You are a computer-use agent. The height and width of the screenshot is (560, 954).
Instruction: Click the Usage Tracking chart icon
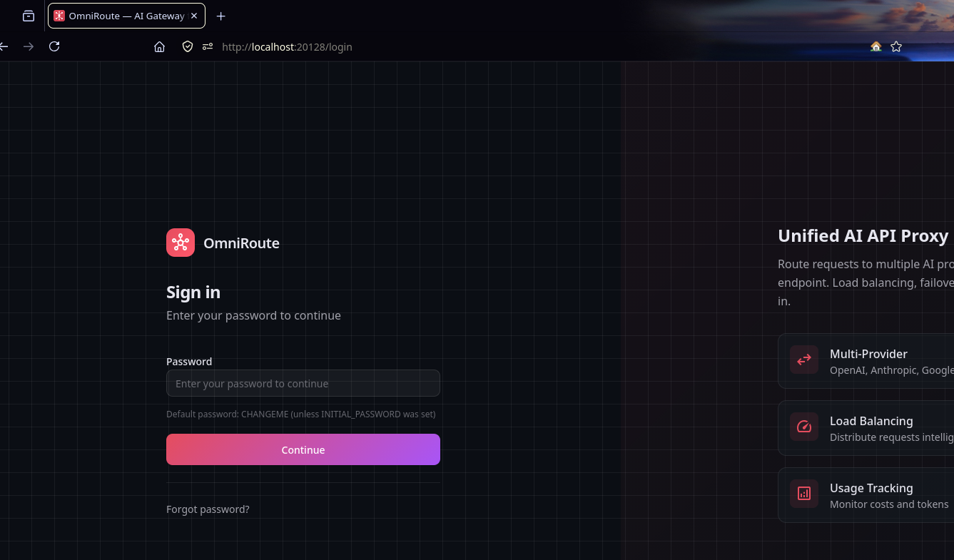tap(804, 494)
